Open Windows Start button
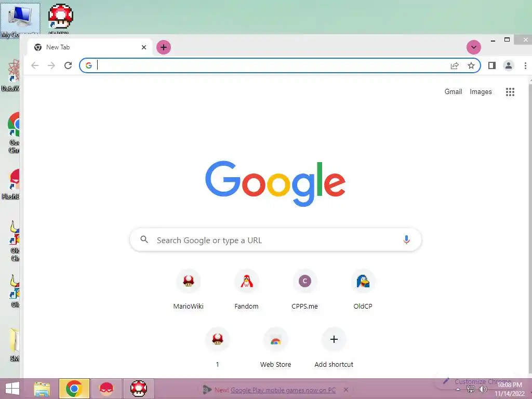Screen dimensions: 532x399 pos(12,389)
